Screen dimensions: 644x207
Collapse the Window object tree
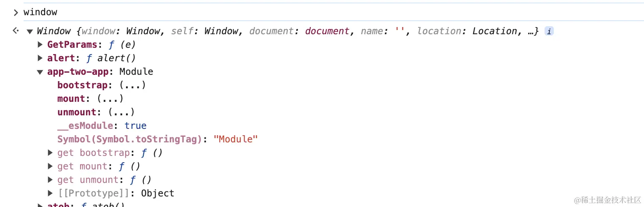[30, 31]
